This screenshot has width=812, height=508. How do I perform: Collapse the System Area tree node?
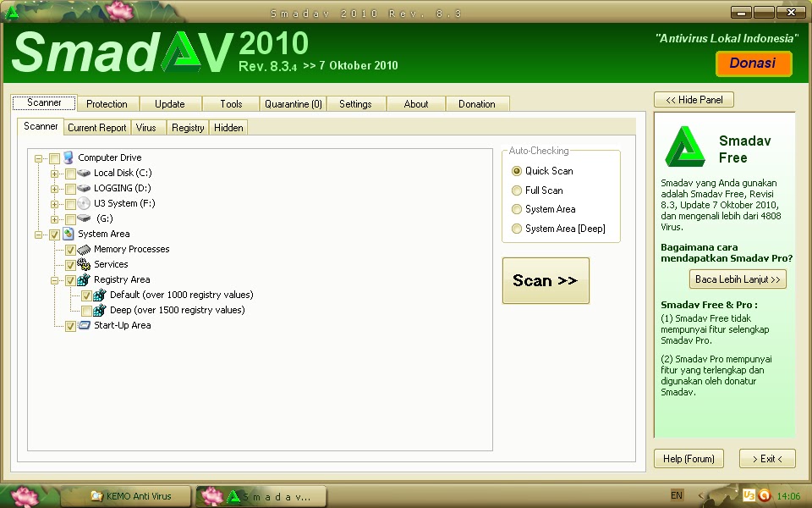coord(38,235)
